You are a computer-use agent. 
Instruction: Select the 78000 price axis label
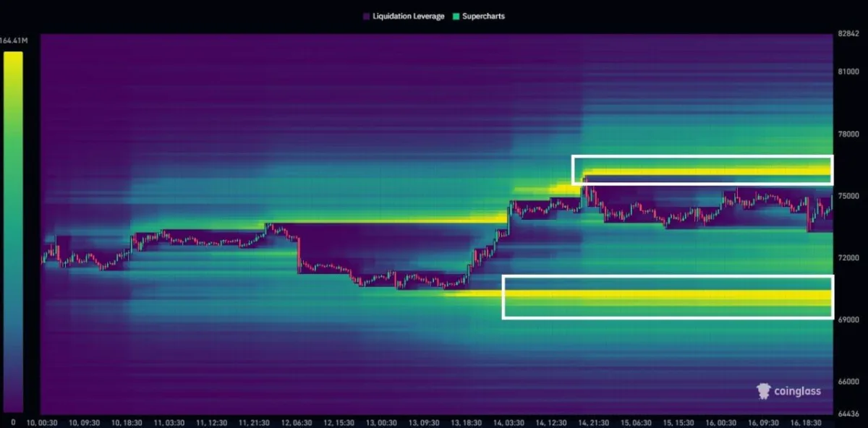pyautogui.click(x=849, y=134)
